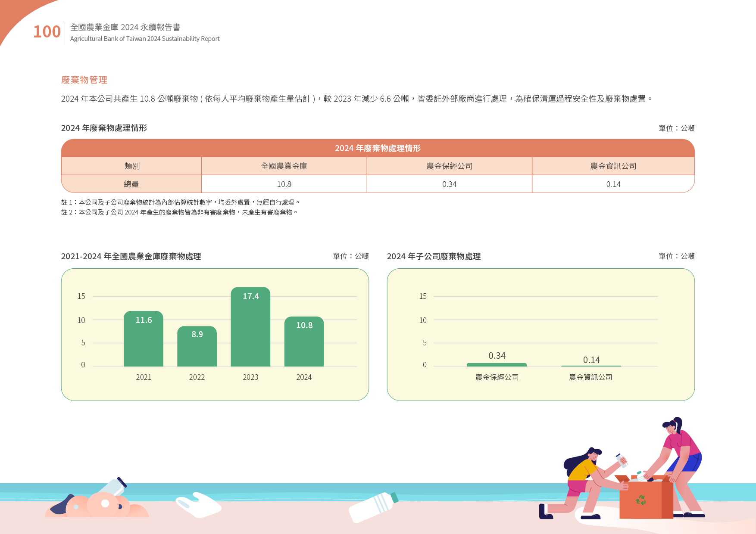Click the 總量 row label
The width and height of the screenshot is (756, 534).
tap(131, 184)
